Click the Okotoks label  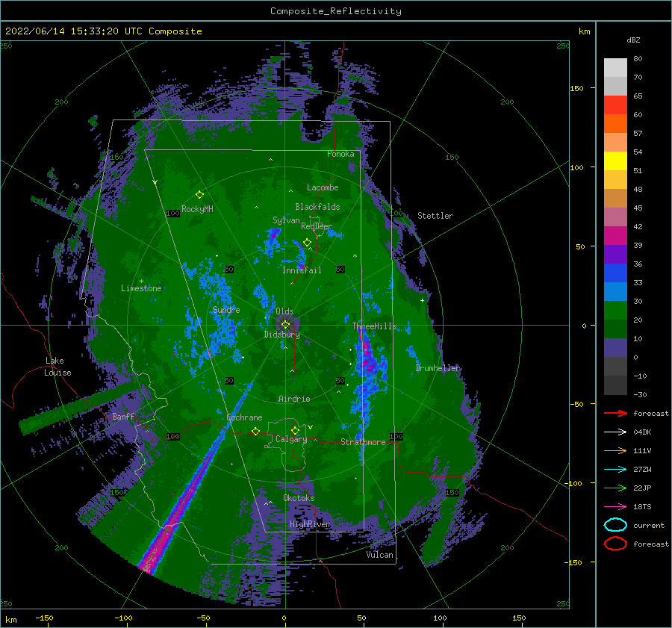(299, 498)
